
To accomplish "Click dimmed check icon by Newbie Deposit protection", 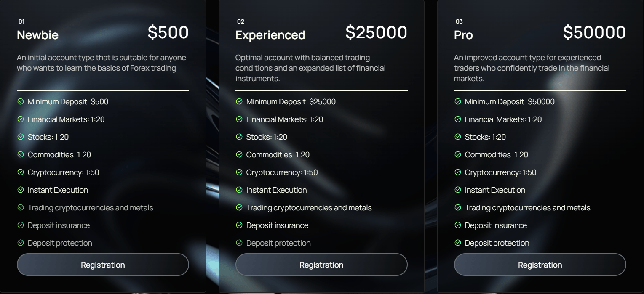I will tap(21, 243).
